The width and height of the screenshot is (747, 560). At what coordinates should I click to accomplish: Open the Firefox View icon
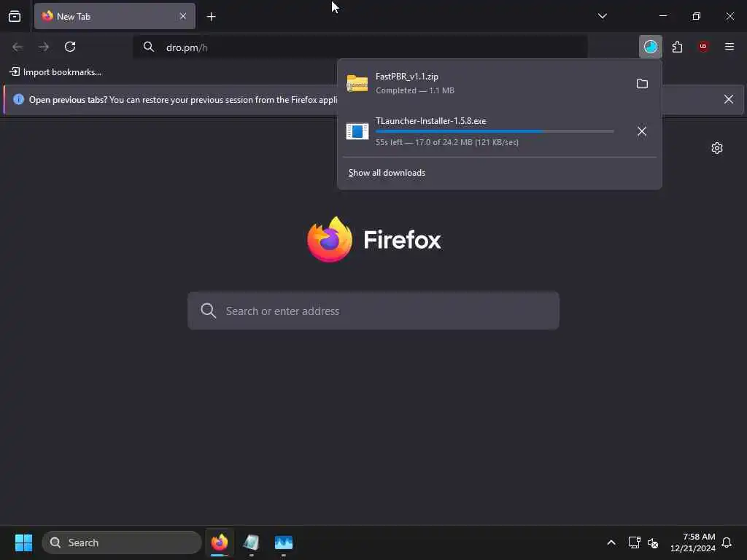[15, 16]
